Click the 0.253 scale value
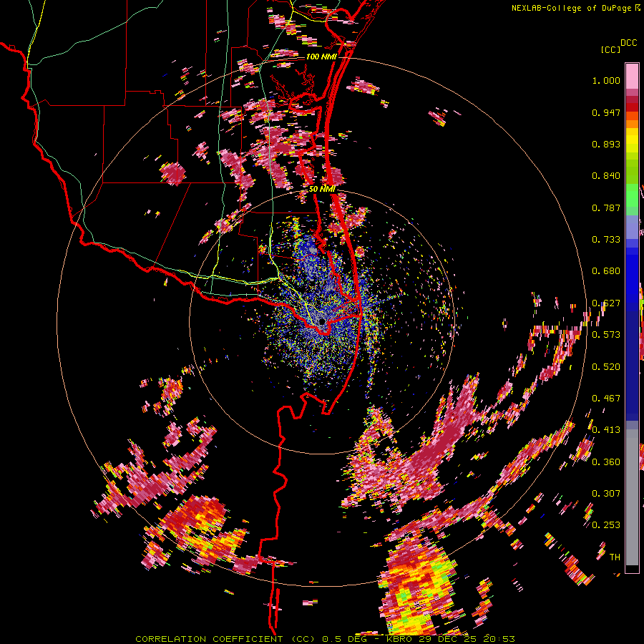644x644 pixels. (606, 525)
